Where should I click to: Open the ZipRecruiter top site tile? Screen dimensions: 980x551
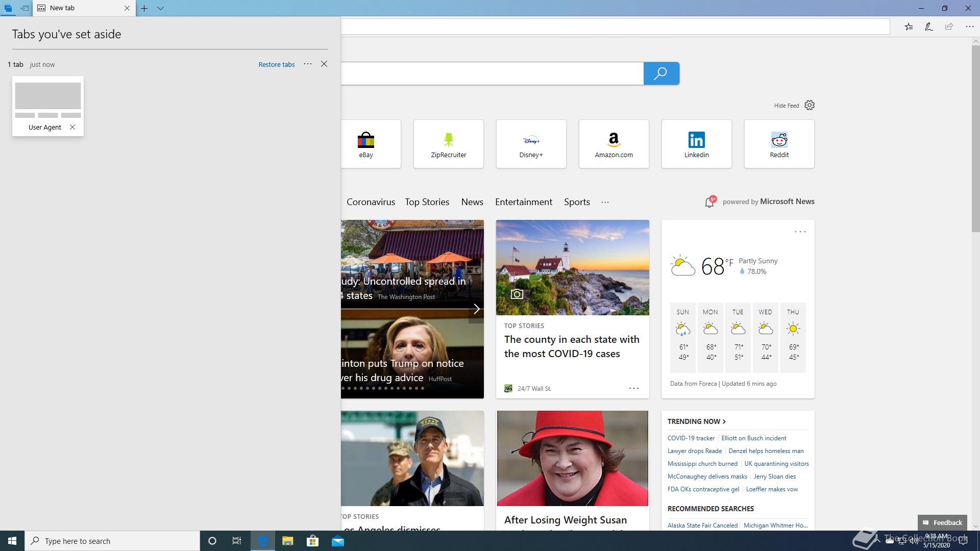point(449,144)
